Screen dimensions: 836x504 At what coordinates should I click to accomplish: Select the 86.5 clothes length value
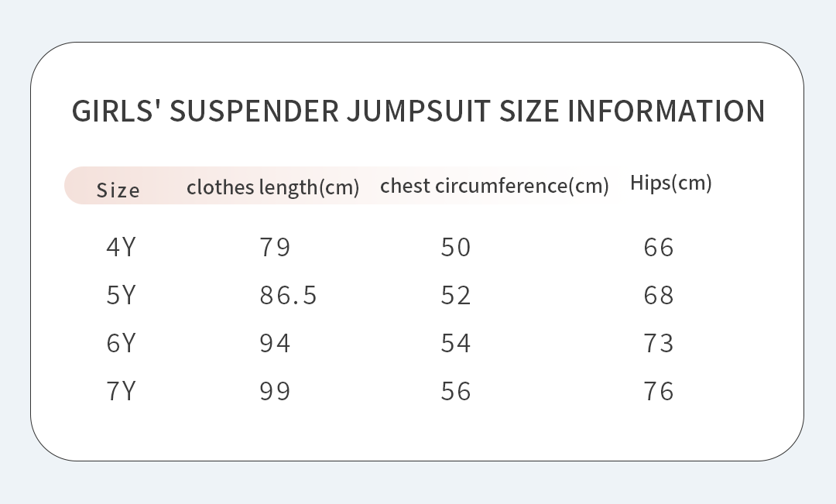click(288, 295)
